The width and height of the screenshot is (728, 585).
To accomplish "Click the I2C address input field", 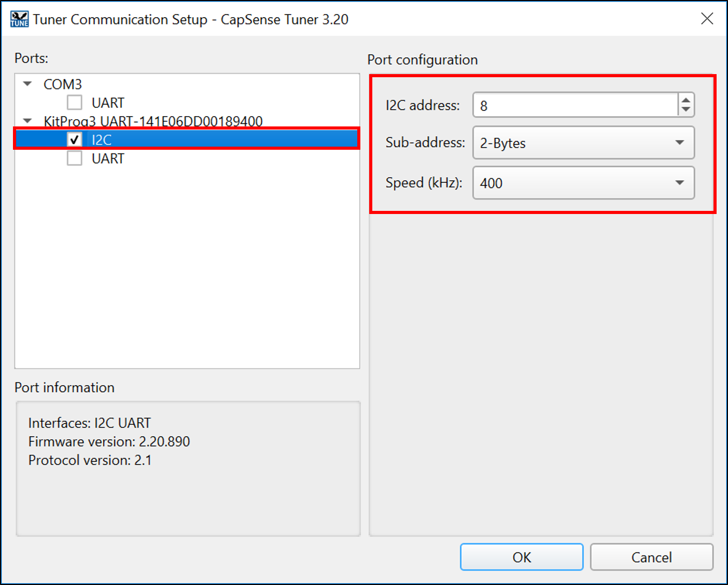I will coord(576,105).
